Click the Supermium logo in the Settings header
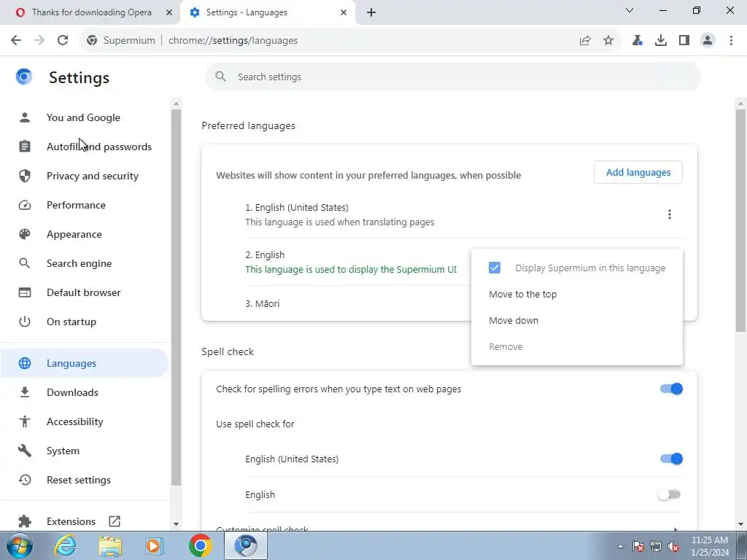Image resolution: width=747 pixels, height=560 pixels. pos(24,77)
